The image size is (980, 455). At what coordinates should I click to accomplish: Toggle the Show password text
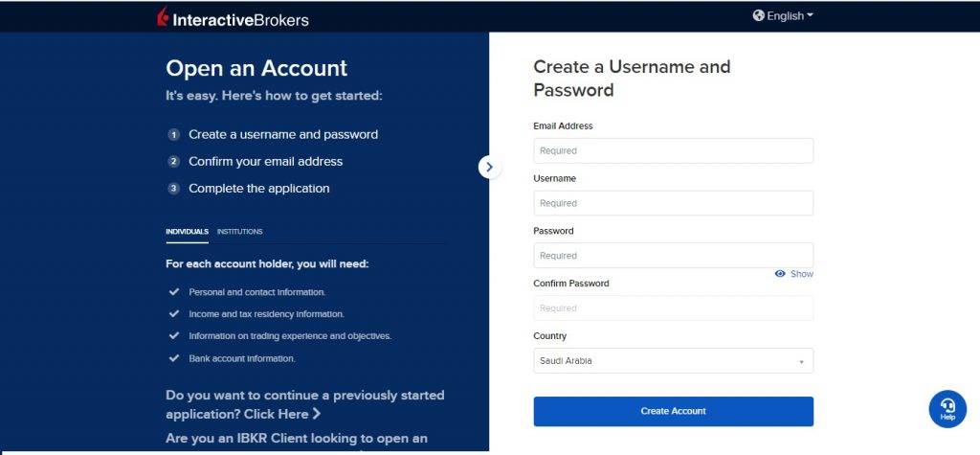(x=802, y=274)
